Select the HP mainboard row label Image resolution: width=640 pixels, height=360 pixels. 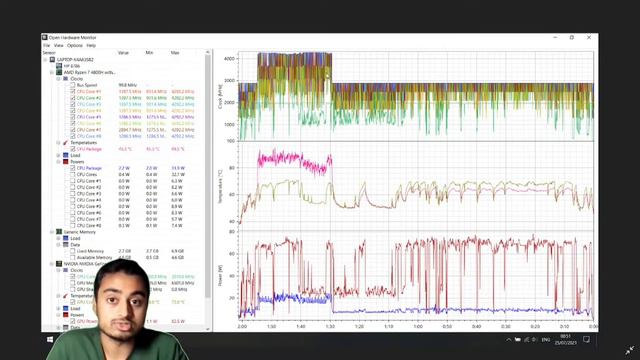click(x=71, y=66)
